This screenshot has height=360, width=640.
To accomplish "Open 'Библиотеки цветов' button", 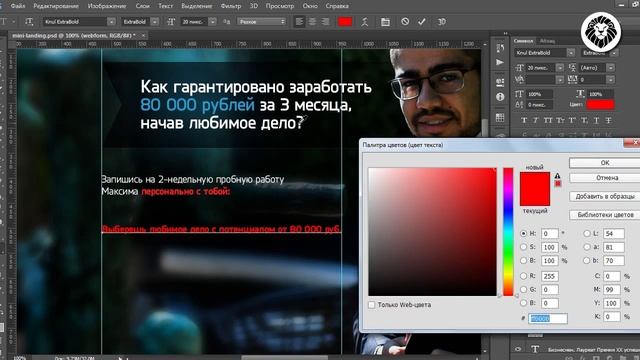I will coord(604,215).
